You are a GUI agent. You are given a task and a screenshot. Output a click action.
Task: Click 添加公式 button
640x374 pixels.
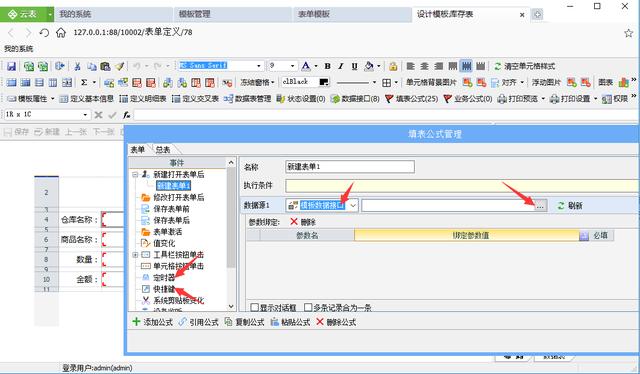153,322
